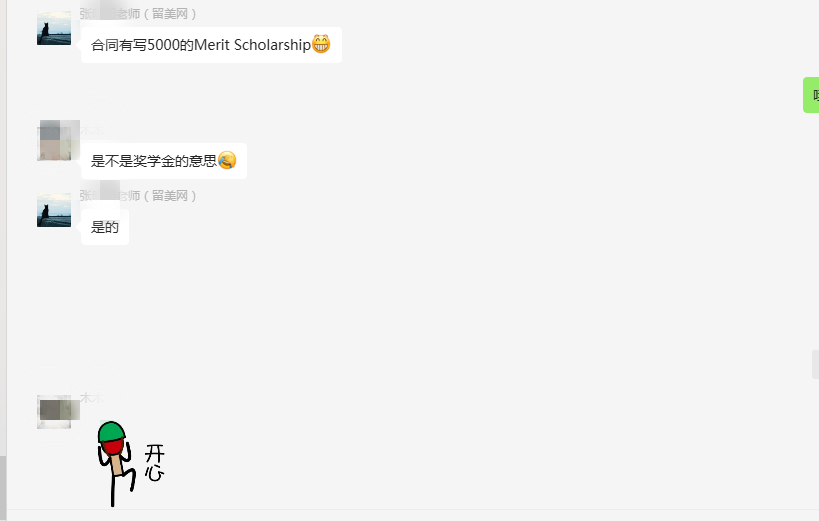The image size is (819, 521).
Task: Select the 是的 reply bubble
Action: click(105, 227)
